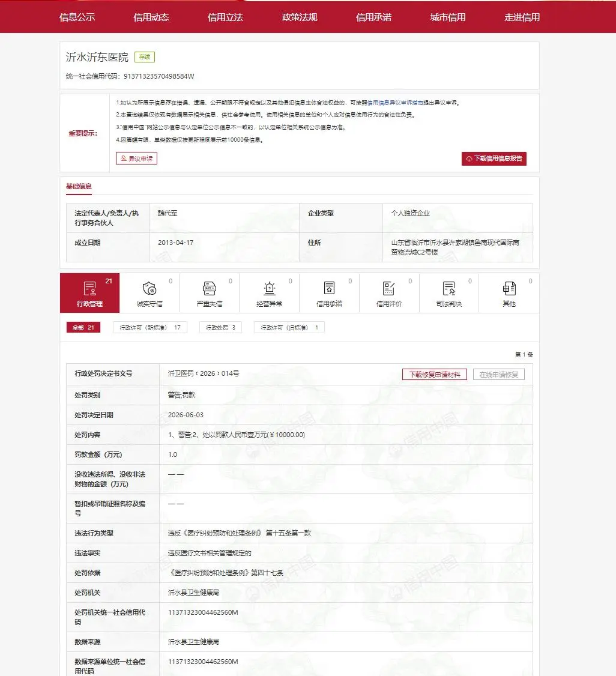This screenshot has height=676, width=616.
Task: Click the 下载修复申请材料 button
Action: [435, 375]
